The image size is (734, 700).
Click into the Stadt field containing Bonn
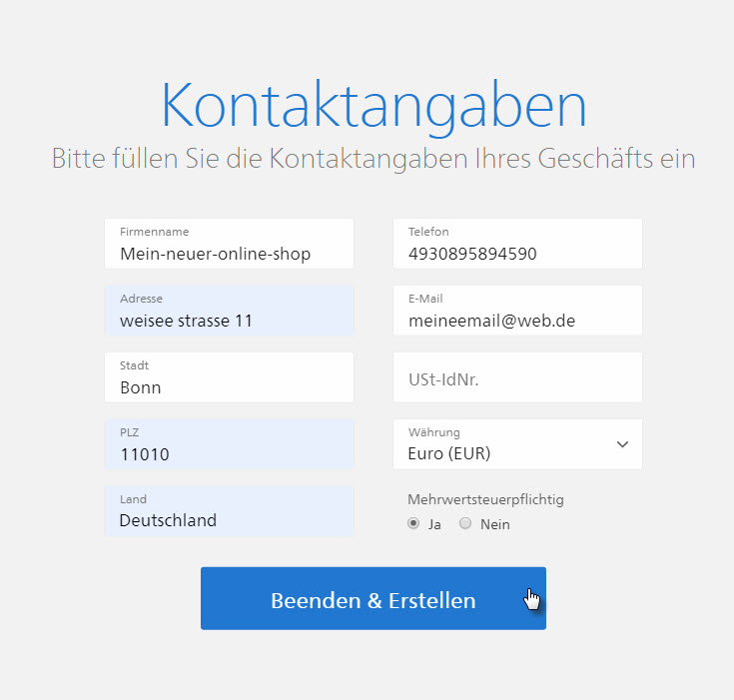point(229,378)
